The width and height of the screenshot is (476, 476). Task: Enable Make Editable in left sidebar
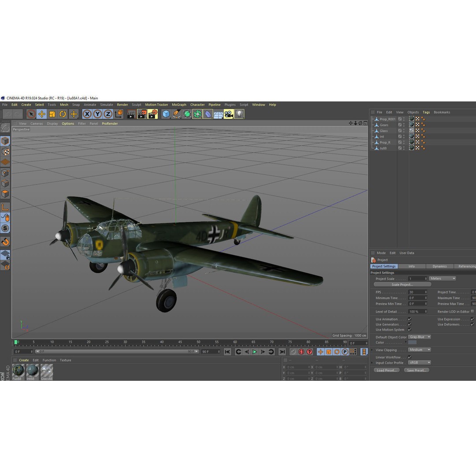[x=5, y=128]
